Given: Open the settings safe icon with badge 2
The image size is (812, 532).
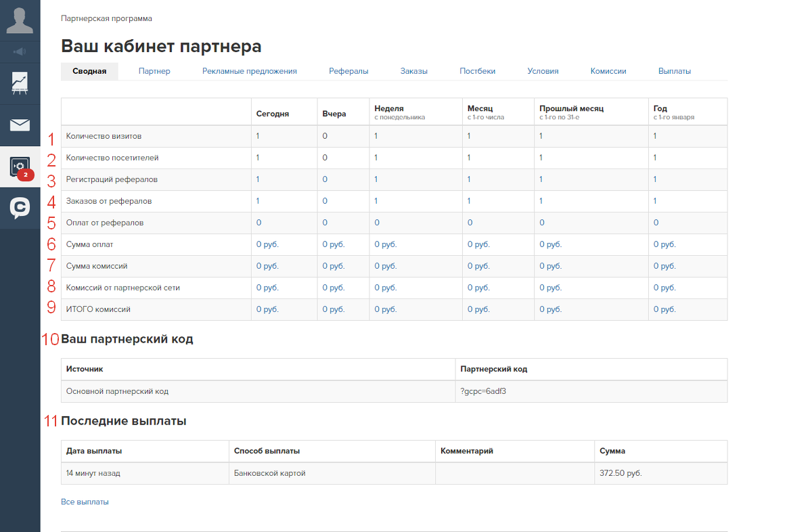Looking at the screenshot, I should [x=20, y=167].
